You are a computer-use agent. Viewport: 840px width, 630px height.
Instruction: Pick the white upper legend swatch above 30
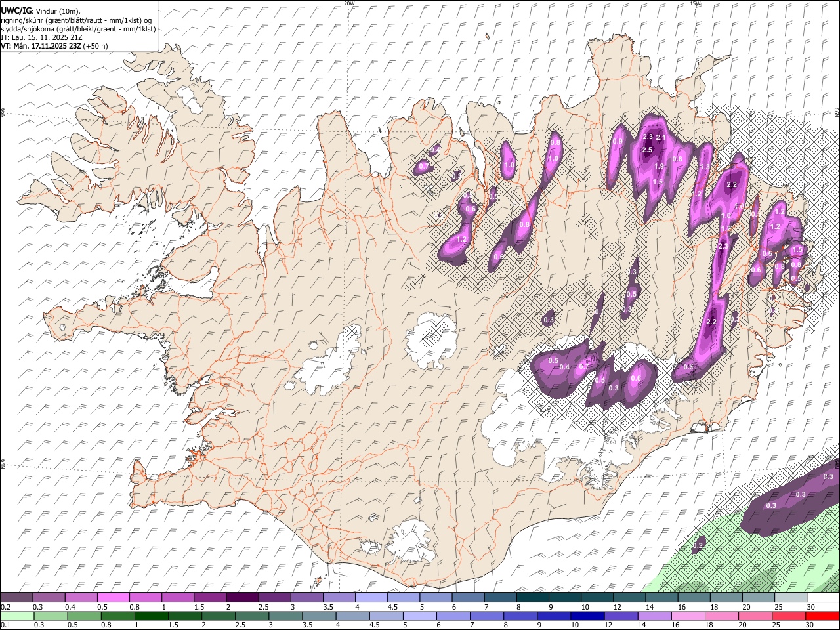tap(823, 598)
